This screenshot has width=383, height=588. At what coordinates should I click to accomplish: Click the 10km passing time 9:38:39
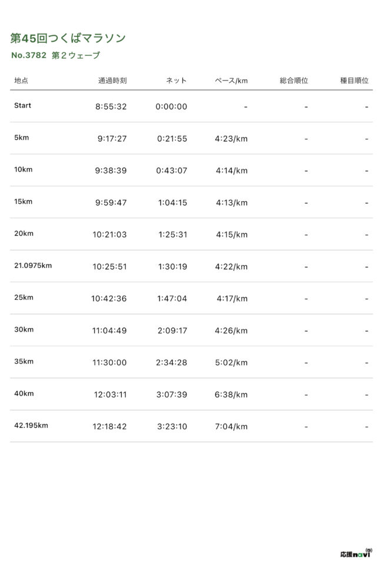pos(112,171)
